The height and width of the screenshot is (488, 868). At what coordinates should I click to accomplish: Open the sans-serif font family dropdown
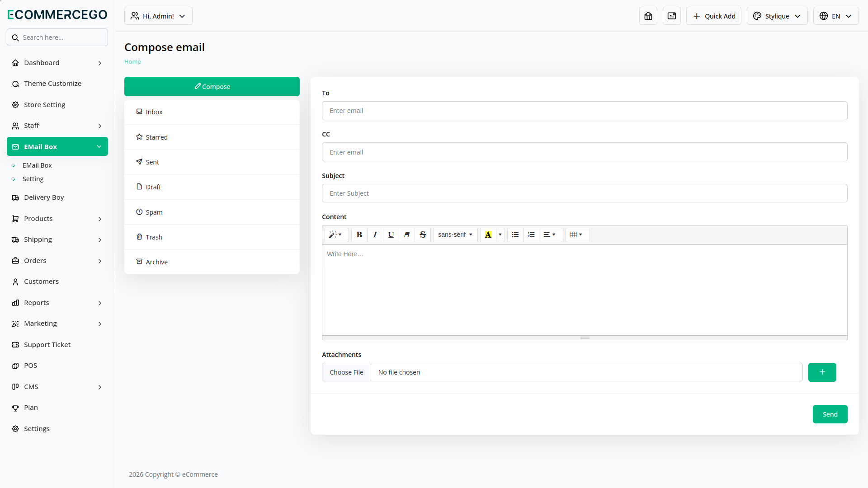[455, 235]
